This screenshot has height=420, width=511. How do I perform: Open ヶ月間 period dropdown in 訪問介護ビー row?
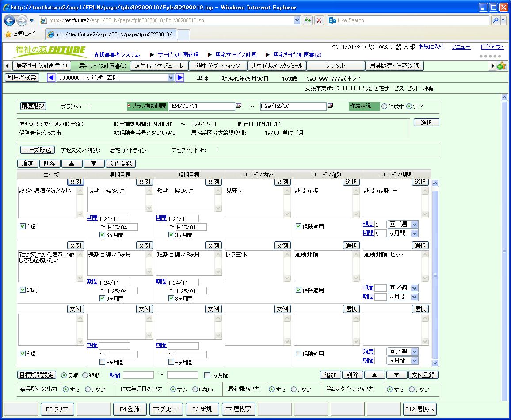click(x=414, y=233)
